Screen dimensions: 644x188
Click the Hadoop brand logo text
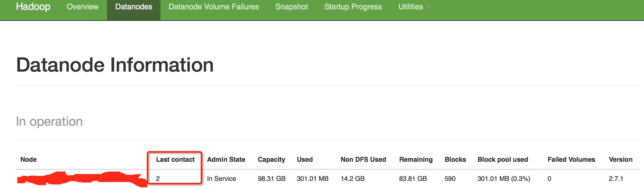tap(33, 7)
